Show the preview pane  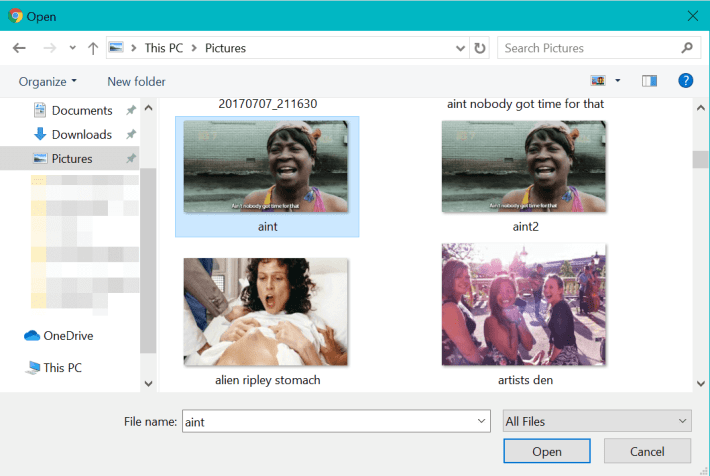[x=649, y=81]
